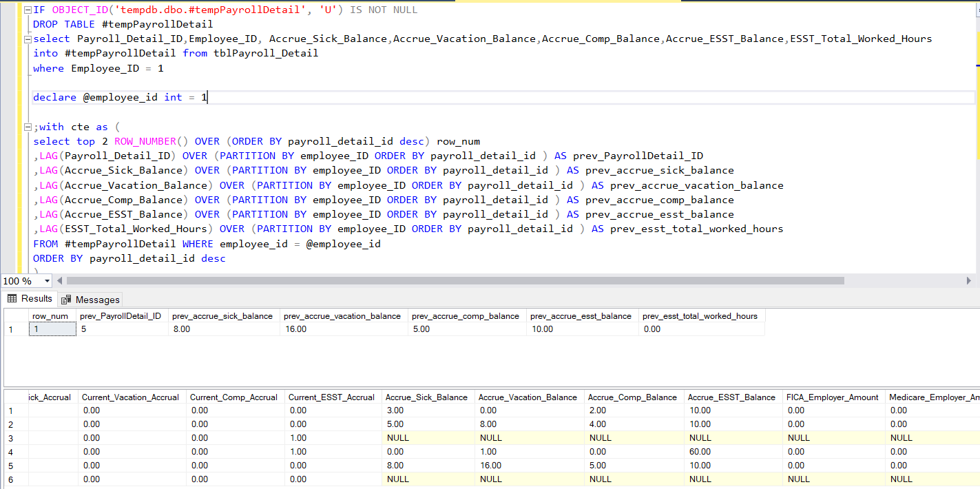Select the Current_Vacation_Accrual column header

click(131, 397)
